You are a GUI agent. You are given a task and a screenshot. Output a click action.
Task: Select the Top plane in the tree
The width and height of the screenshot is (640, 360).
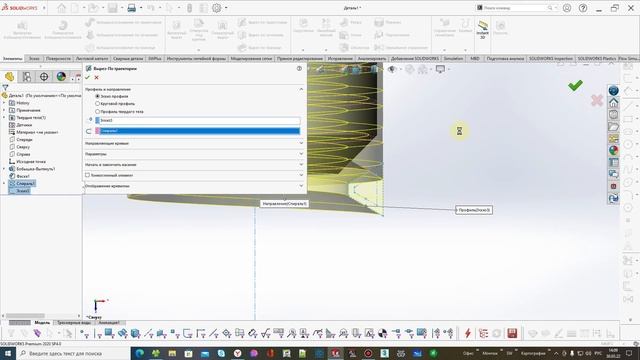[x=20, y=147]
